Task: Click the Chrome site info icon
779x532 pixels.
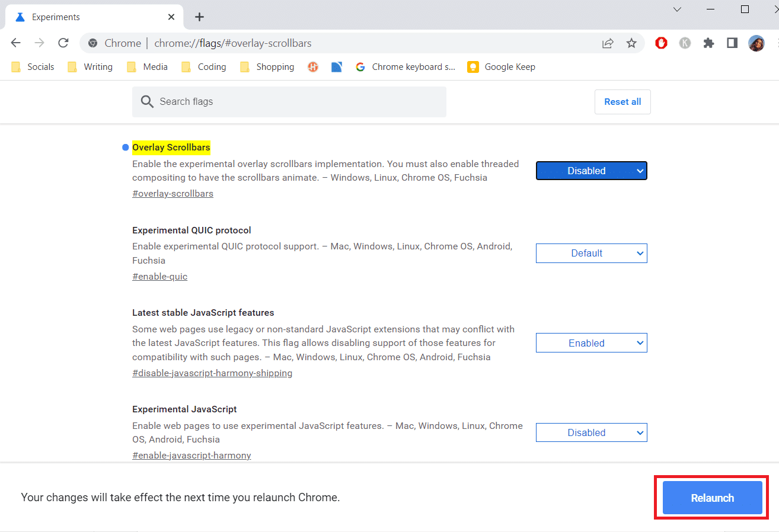Action: (92, 43)
